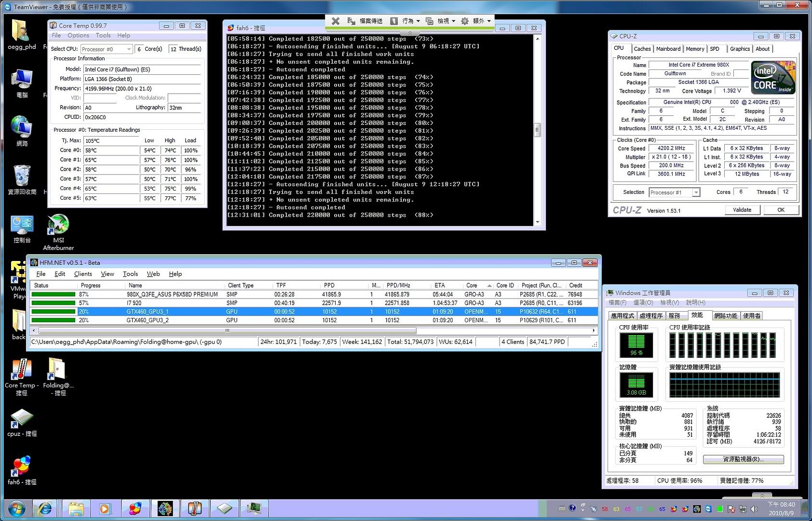Open TeamViewer file transfer (檔案傳送)
Image resolution: width=812 pixels, height=521 pixels.
pos(365,21)
